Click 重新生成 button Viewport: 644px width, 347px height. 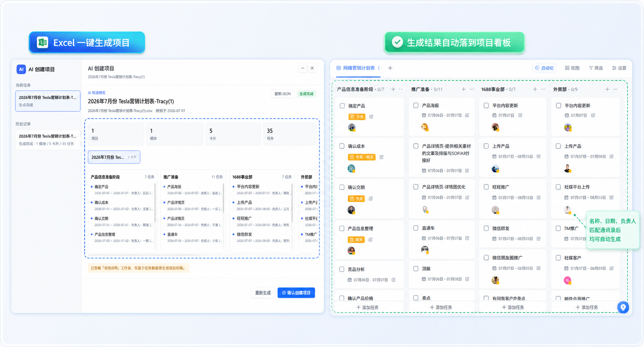pyautogui.click(x=263, y=293)
